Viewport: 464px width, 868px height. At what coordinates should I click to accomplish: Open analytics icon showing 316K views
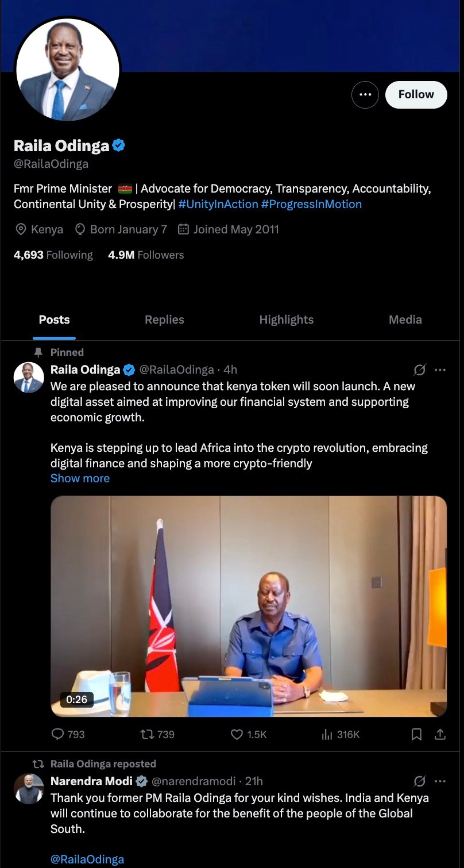pyautogui.click(x=327, y=734)
